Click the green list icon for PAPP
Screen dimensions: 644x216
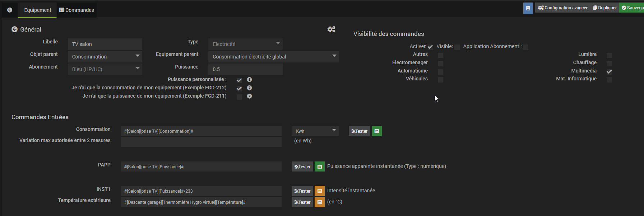pyautogui.click(x=319, y=167)
